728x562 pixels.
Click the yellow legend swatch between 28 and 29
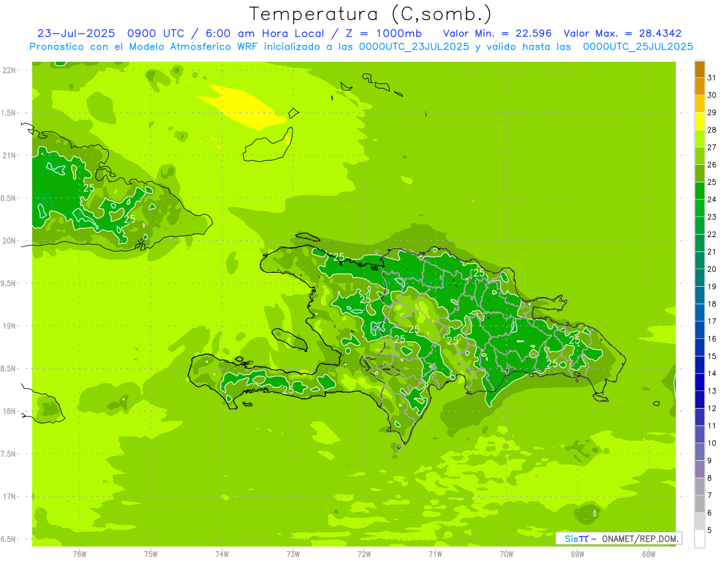[x=699, y=121]
